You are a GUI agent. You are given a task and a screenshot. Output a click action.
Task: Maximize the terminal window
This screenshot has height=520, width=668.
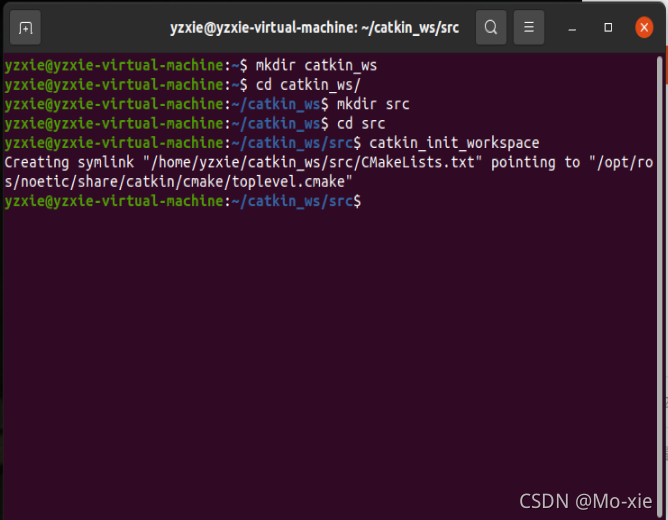tap(608, 28)
